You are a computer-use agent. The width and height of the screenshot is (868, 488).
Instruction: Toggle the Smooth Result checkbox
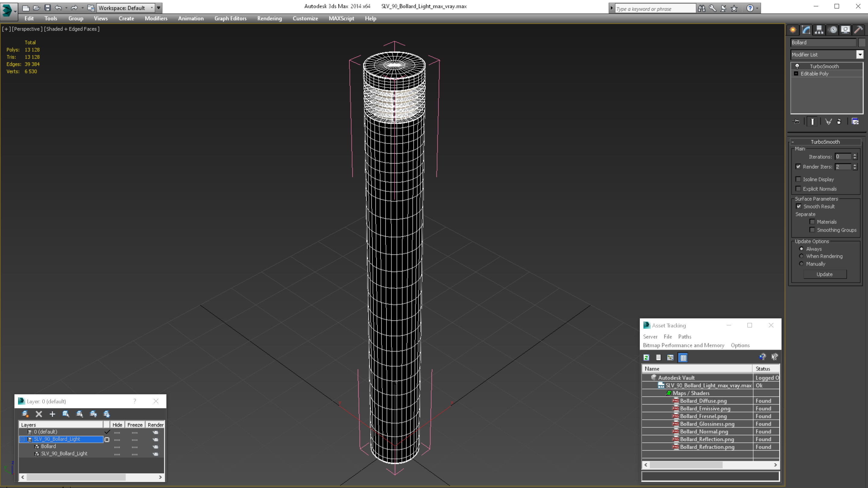click(x=799, y=206)
